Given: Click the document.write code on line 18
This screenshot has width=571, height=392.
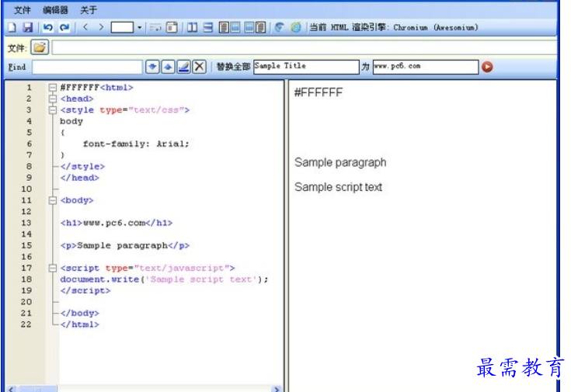Looking at the screenshot, I should tap(164, 279).
